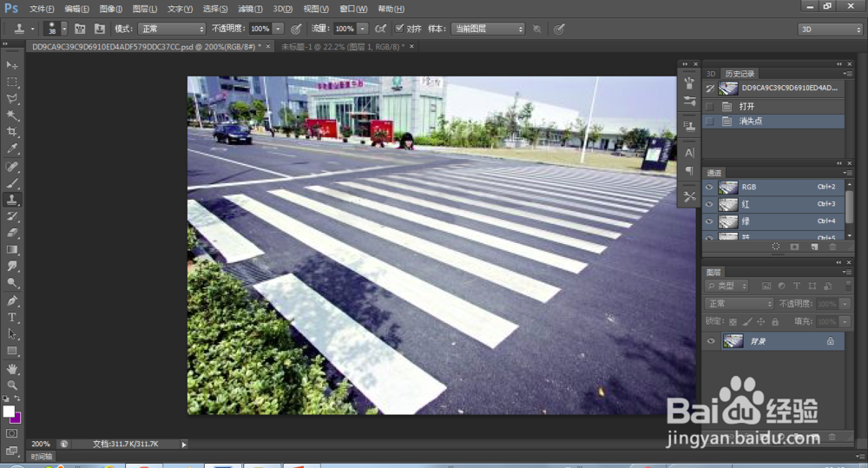868x468 pixels.
Task: Select the Healing Brush tool
Action: [11, 167]
